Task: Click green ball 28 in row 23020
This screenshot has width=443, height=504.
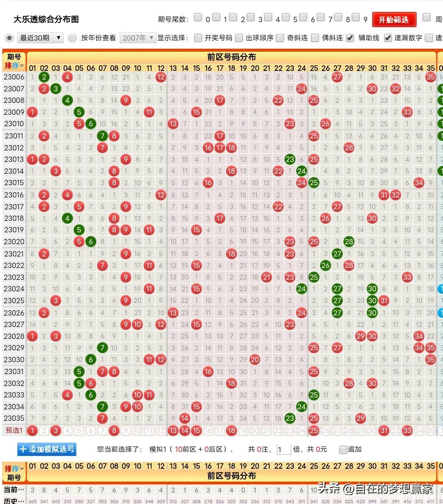Action: 349,242
